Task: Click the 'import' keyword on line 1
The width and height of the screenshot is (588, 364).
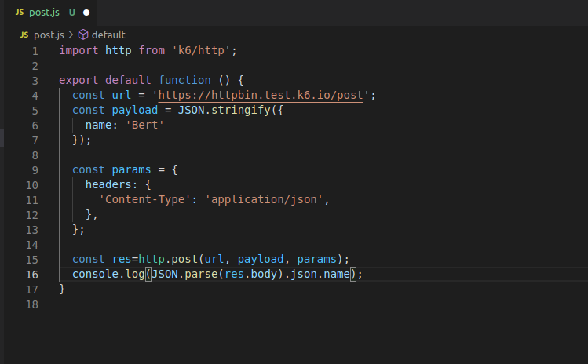Action: click(x=79, y=51)
